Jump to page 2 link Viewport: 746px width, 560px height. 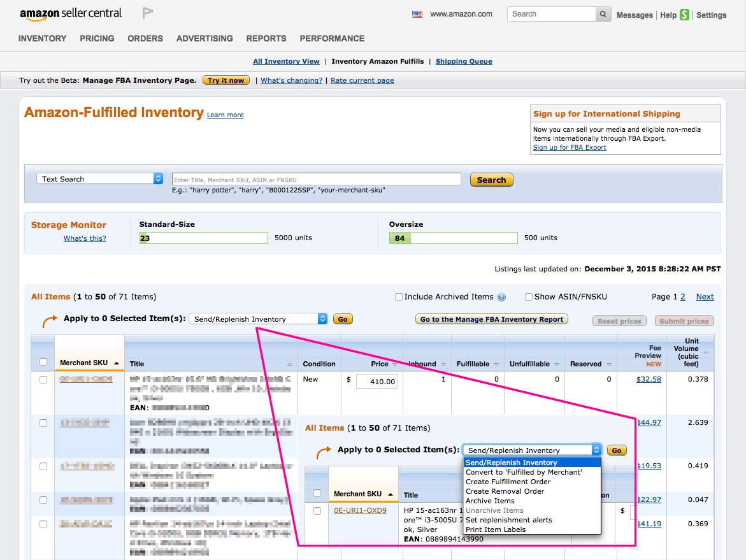[x=683, y=297]
